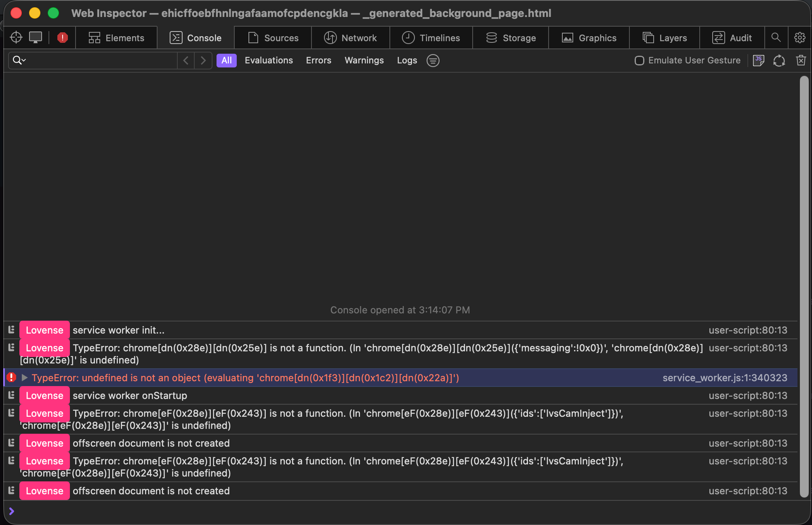Image resolution: width=812 pixels, height=525 pixels.
Task: Toggle the All message filter
Action: click(x=227, y=60)
